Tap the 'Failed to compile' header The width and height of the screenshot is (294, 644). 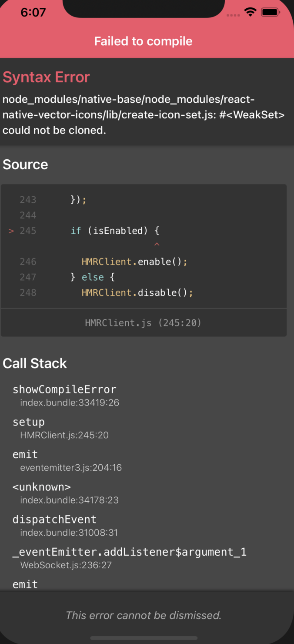[144, 41]
